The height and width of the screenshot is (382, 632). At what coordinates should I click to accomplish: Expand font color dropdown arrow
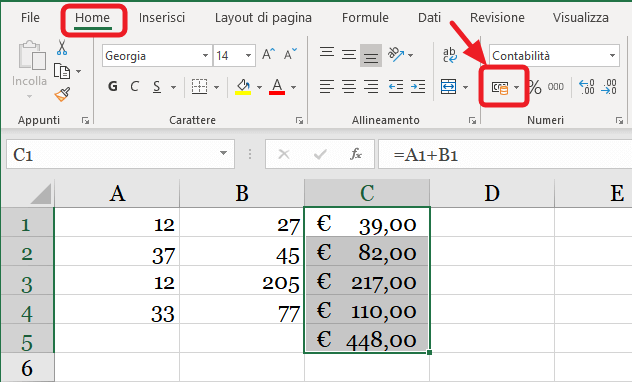(293, 87)
